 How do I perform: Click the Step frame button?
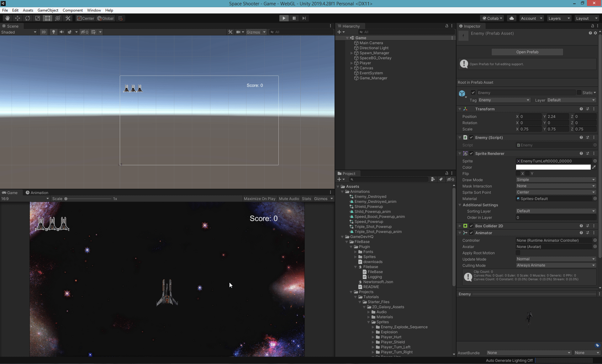304,18
